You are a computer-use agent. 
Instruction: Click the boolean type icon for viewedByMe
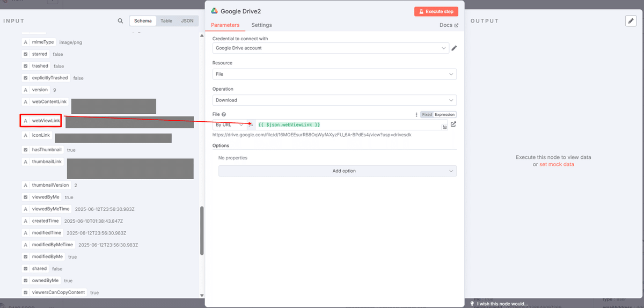click(25, 197)
